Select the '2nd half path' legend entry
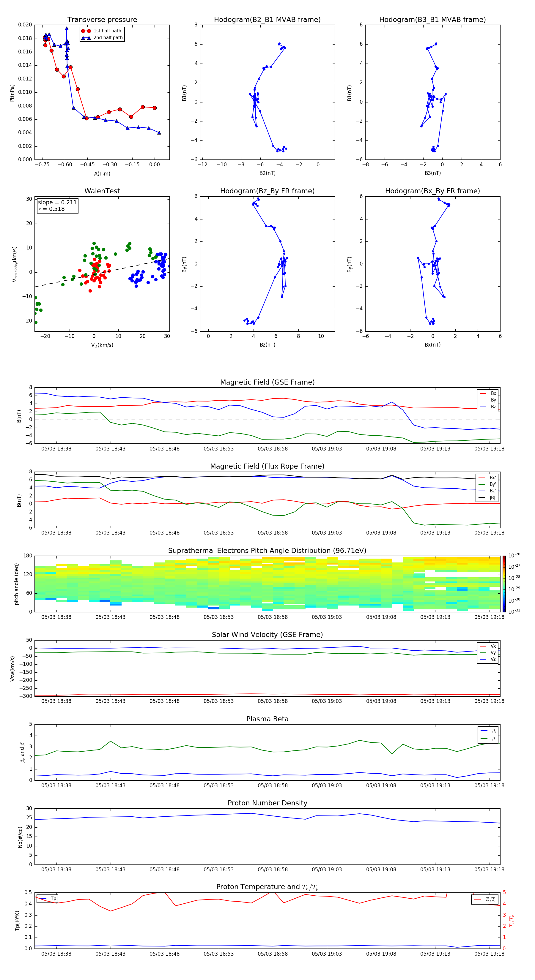This screenshot has width=535, height=980. point(102,38)
